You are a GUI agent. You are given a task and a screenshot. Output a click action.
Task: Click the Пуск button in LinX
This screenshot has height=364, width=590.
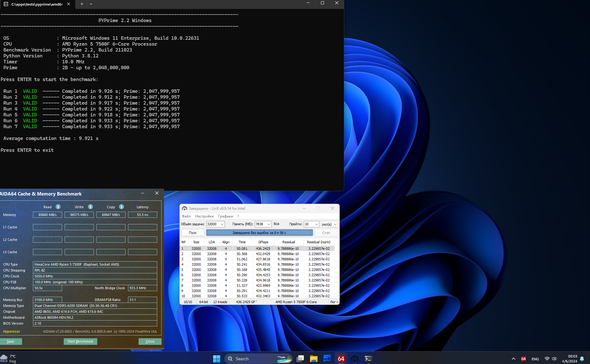pos(193,233)
